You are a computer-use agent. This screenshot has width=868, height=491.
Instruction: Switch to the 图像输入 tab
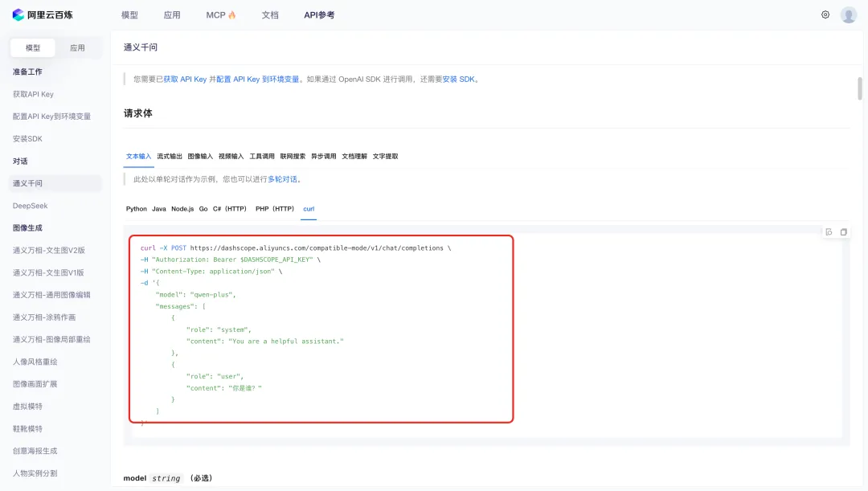pyautogui.click(x=200, y=156)
